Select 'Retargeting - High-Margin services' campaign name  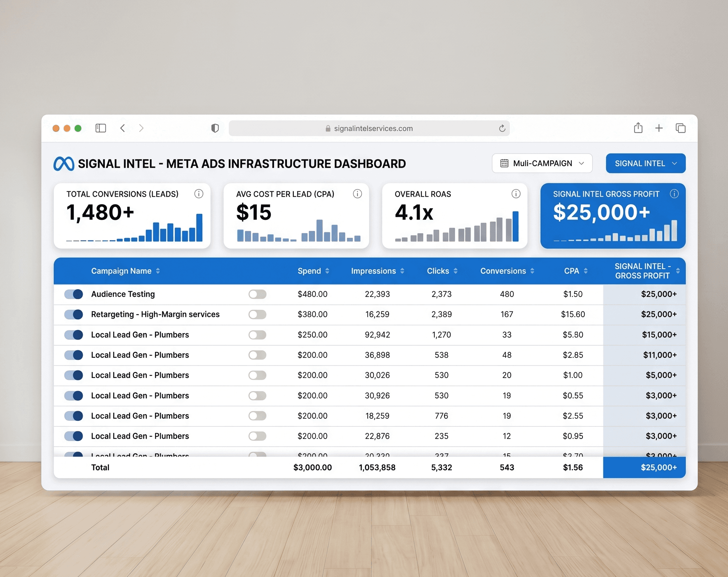click(x=155, y=314)
